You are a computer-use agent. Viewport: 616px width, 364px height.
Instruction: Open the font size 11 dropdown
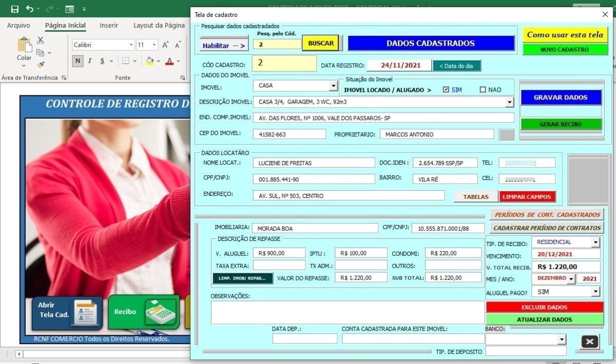[155, 45]
